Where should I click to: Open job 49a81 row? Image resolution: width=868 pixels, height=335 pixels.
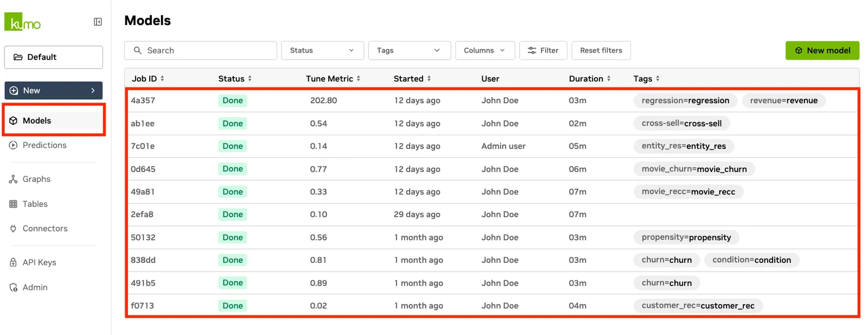tap(492, 192)
